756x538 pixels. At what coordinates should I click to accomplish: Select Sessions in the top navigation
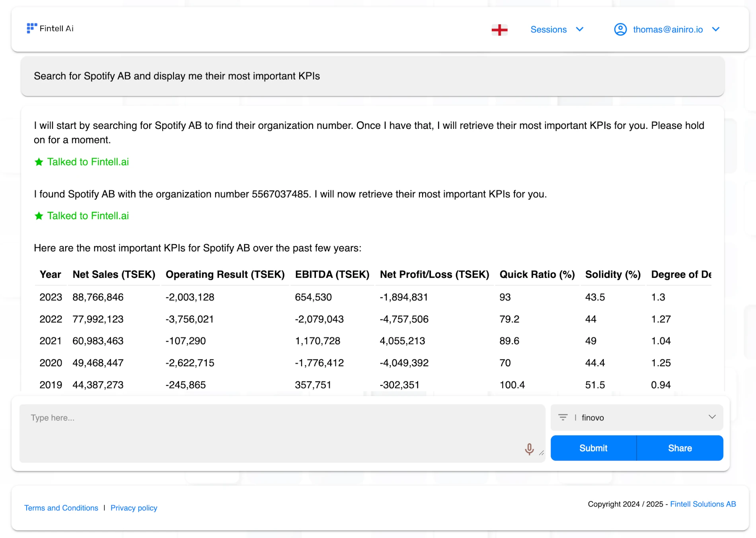[548, 29]
